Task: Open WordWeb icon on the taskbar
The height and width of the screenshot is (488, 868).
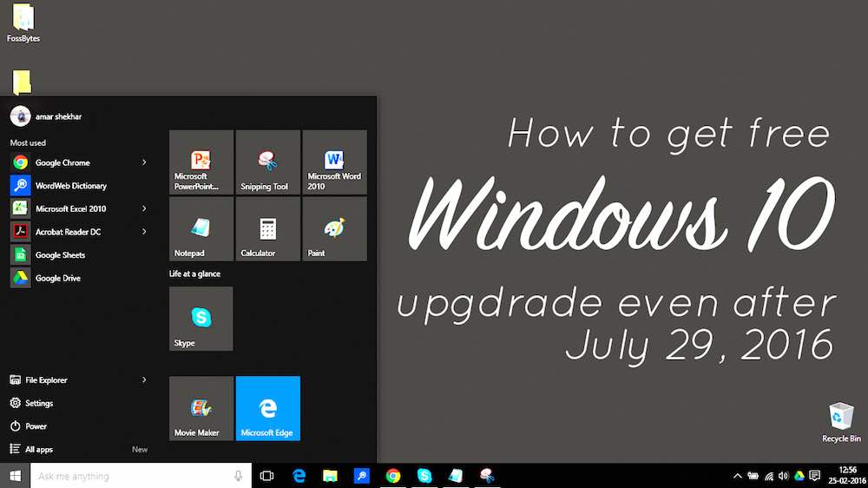Action: (x=361, y=476)
